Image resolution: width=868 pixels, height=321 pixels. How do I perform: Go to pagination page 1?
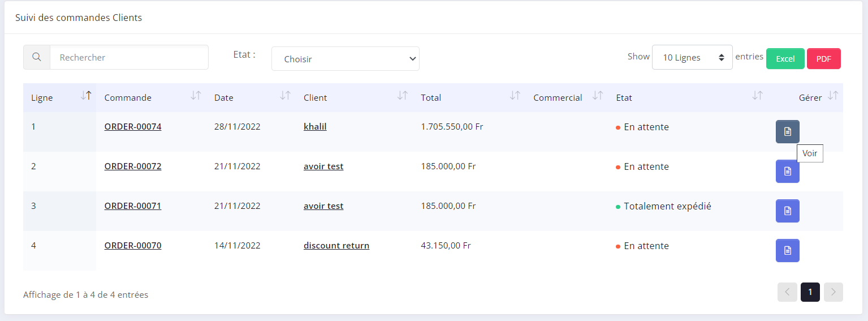810,292
